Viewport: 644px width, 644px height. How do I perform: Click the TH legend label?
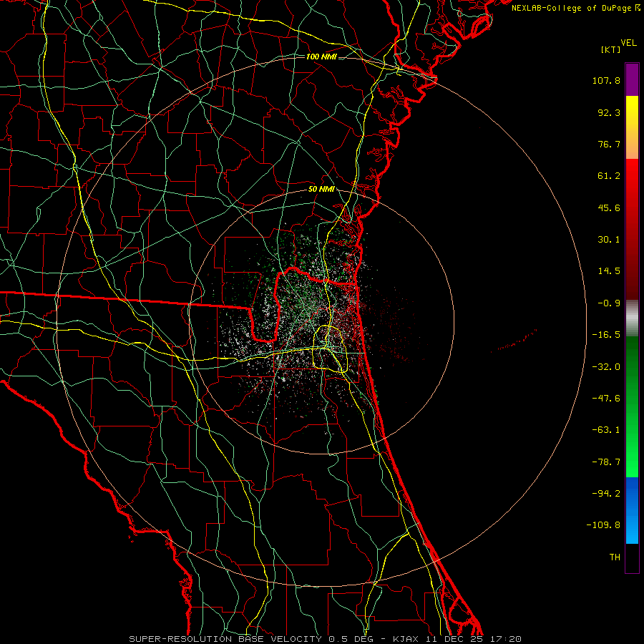(x=615, y=557)
